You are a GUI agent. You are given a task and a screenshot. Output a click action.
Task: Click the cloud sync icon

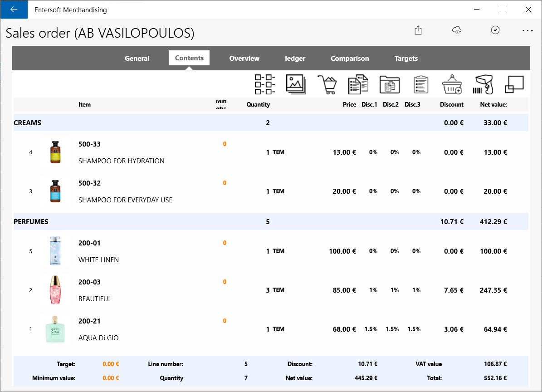point(457,30)
